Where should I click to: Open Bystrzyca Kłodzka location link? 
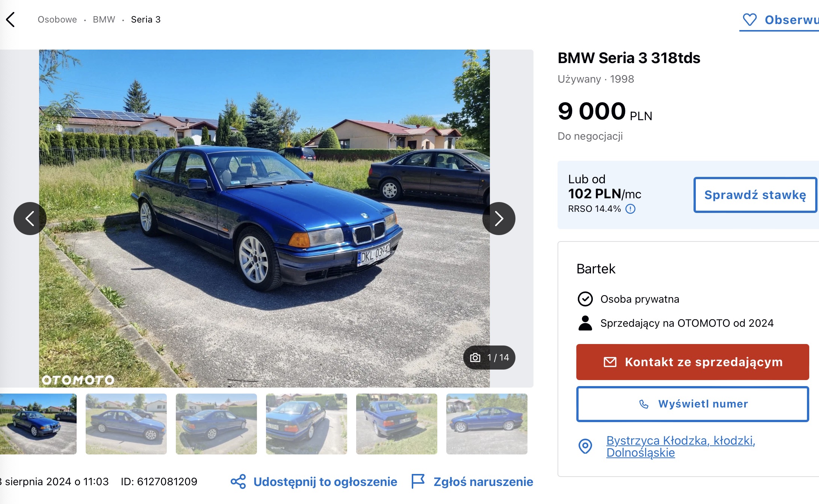(x=681, y=446)
